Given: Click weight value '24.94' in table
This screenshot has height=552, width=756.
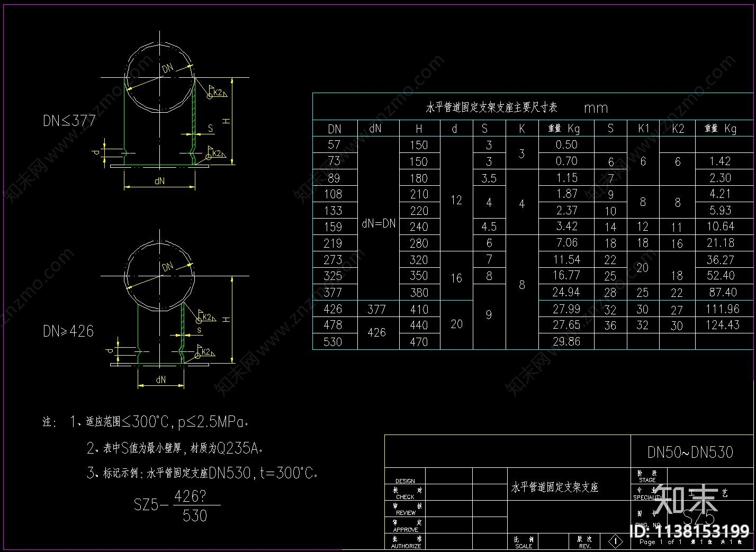Looking at the screenshot, I should pyautogui.click(x=566, y=292).
